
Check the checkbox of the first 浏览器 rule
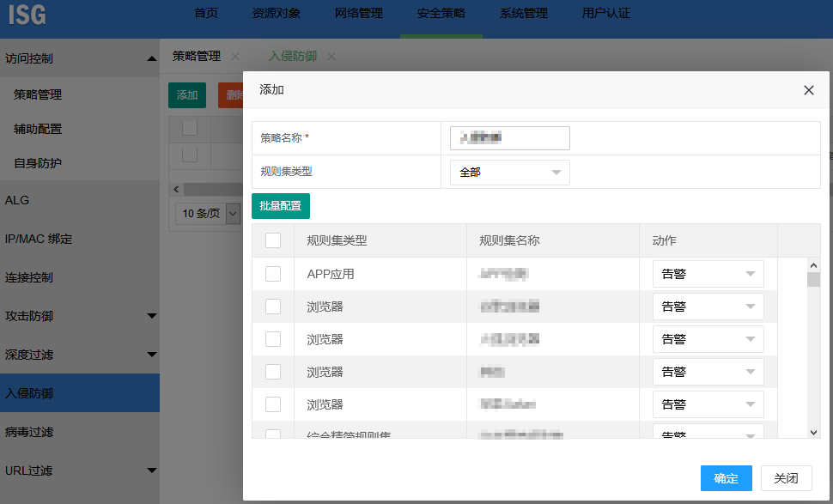[x=273, y=306]
